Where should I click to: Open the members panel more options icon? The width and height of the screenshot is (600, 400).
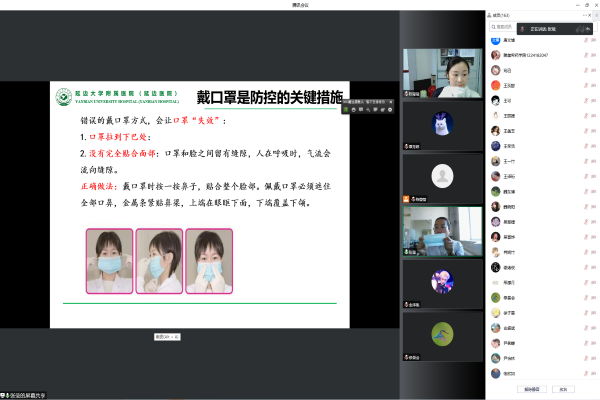[583, 15]
